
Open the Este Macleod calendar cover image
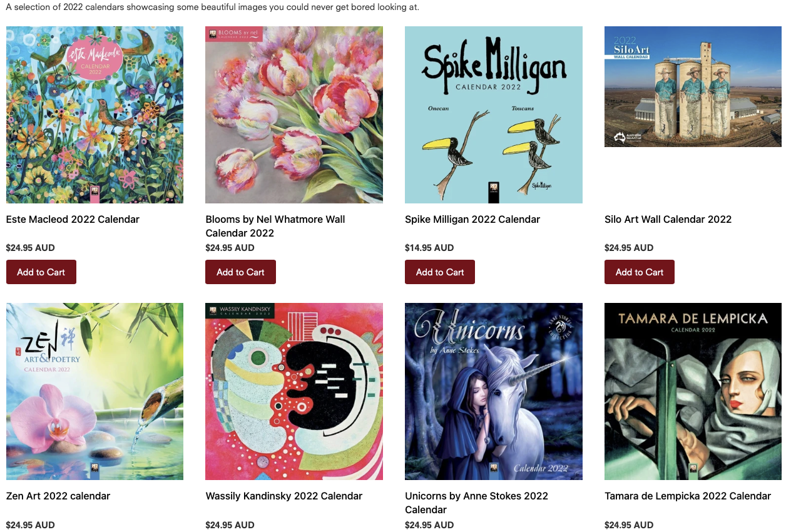click(94, 115)
